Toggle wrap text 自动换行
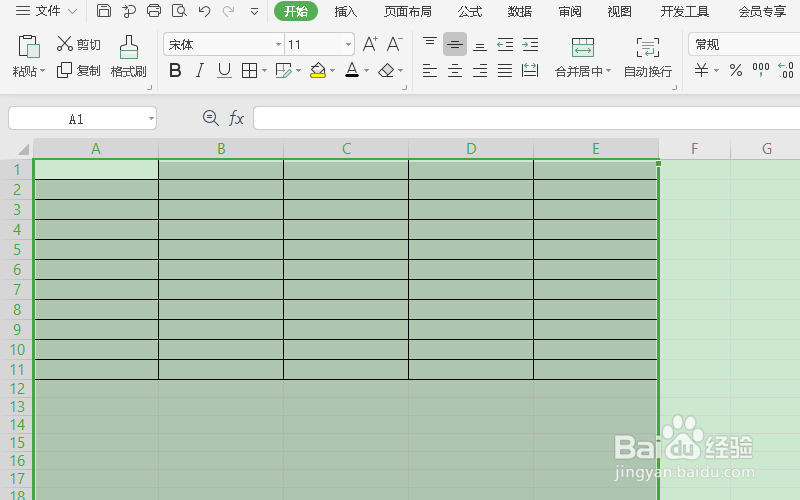The height and width of the screenshot is (500, 800). (x=647, y=56)
